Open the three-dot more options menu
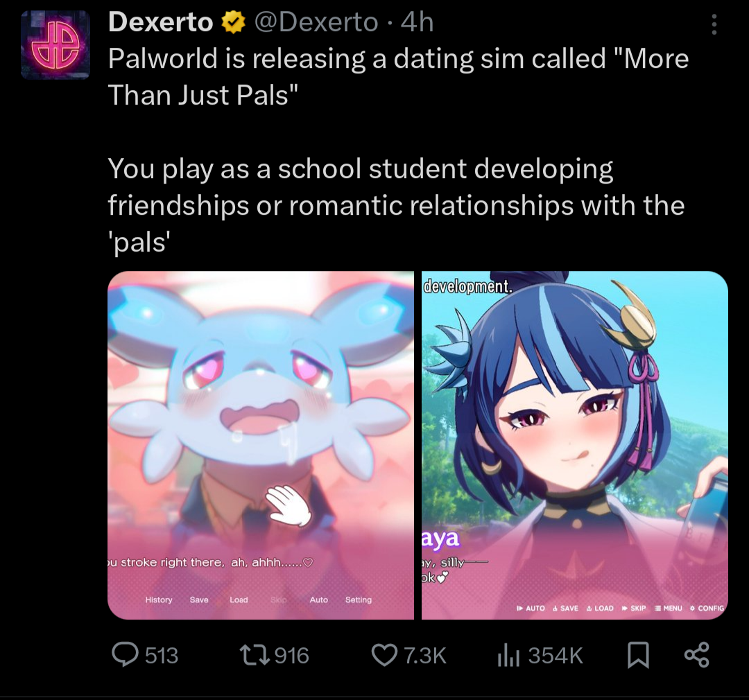This screenshot has width=749, height=700. [714, 24]
